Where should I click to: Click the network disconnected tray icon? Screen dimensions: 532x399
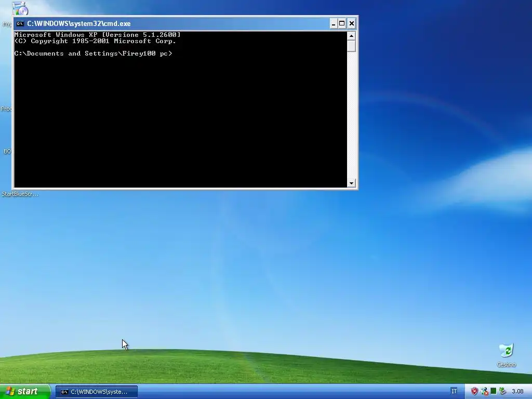pyautogui.click(x=484, y=392)
